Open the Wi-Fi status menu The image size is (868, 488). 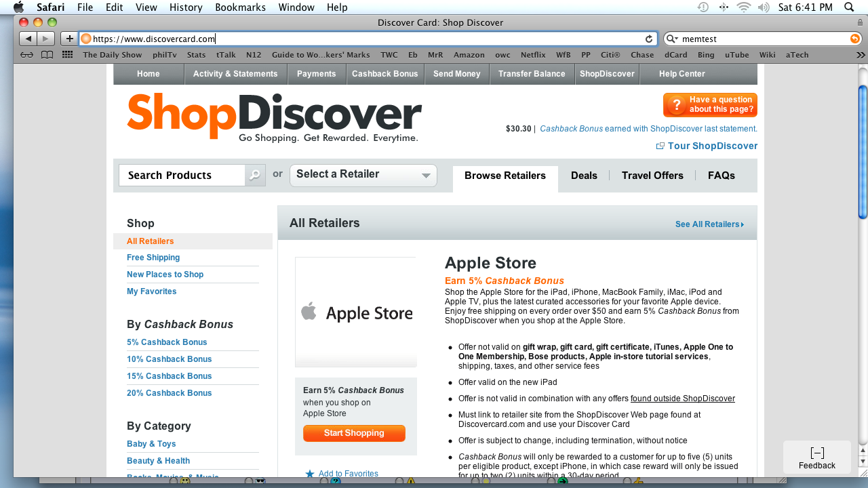[x=744, y=7]
